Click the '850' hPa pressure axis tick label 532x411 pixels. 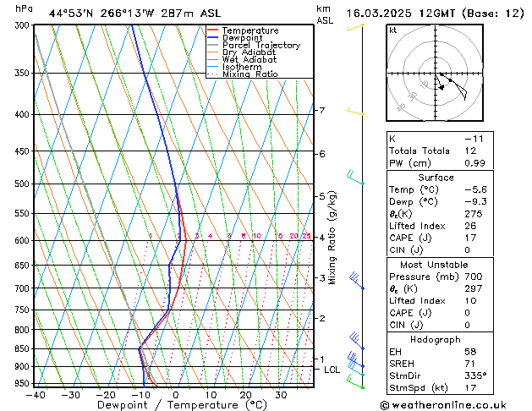22,348
